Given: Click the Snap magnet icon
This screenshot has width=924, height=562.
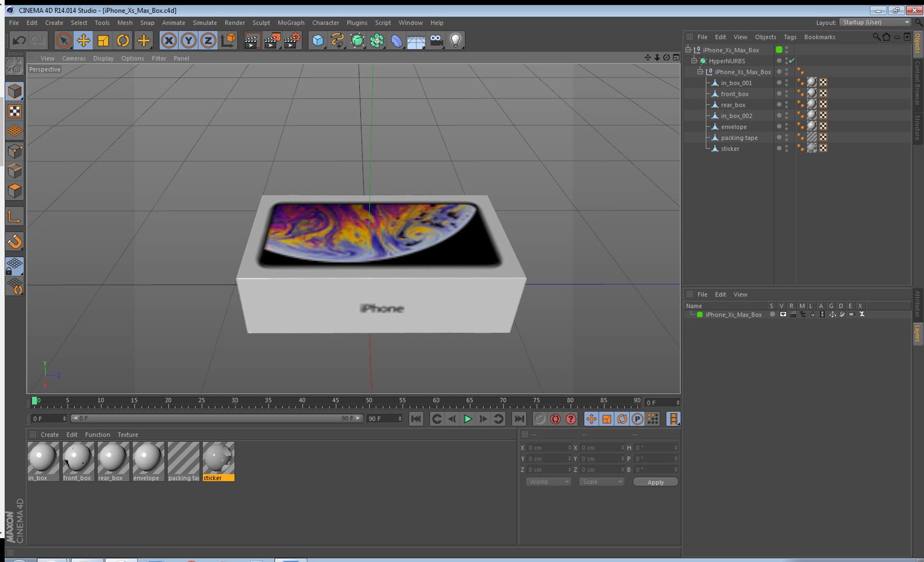Looking at the screenshot, I should 15,241.
